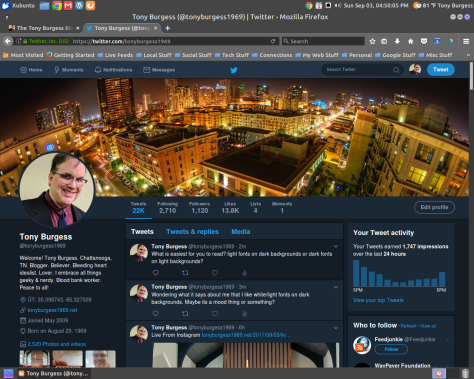Image resolution: width=474 pixels, height=379 pixels.
Task: Open Twitter Home
Action: point(31,70)
